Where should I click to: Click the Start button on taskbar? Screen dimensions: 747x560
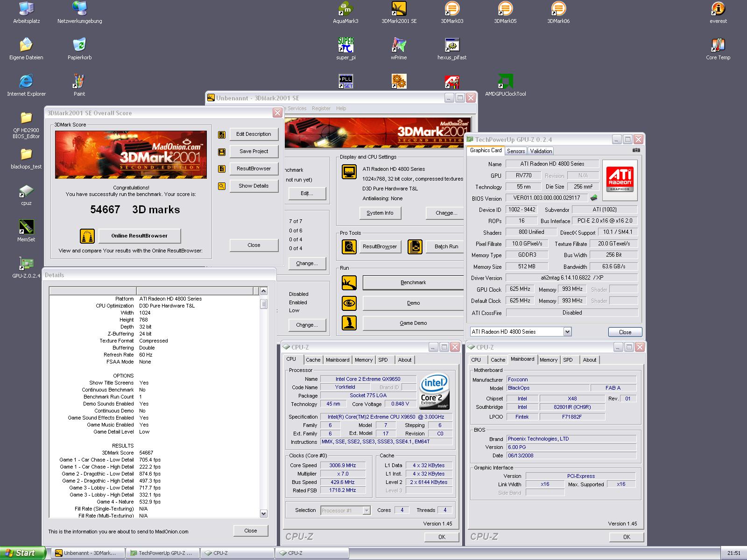(22, 553)
